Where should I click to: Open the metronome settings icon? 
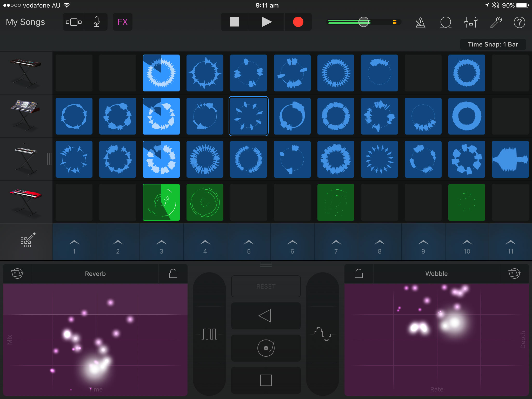click(x=420, y=22)
